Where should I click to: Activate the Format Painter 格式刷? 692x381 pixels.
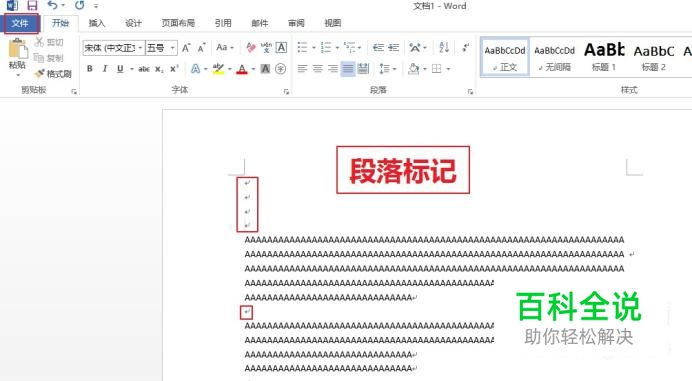[x=53, y=74]
